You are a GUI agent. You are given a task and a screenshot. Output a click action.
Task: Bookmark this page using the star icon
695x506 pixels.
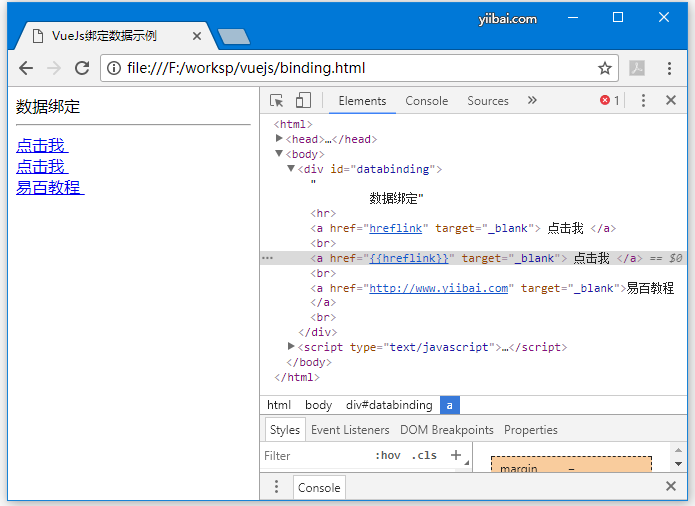tap(604, 68)
